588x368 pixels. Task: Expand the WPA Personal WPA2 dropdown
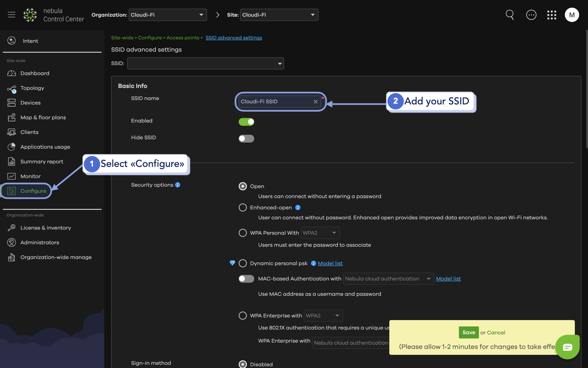pyautogui.click(x=320, y=233)
